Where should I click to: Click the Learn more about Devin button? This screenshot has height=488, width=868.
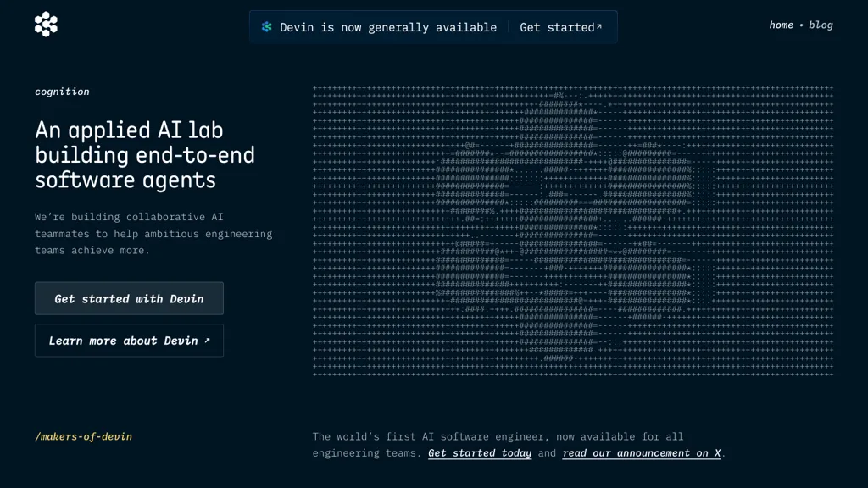pyautogui.click(x=129, y=341)
